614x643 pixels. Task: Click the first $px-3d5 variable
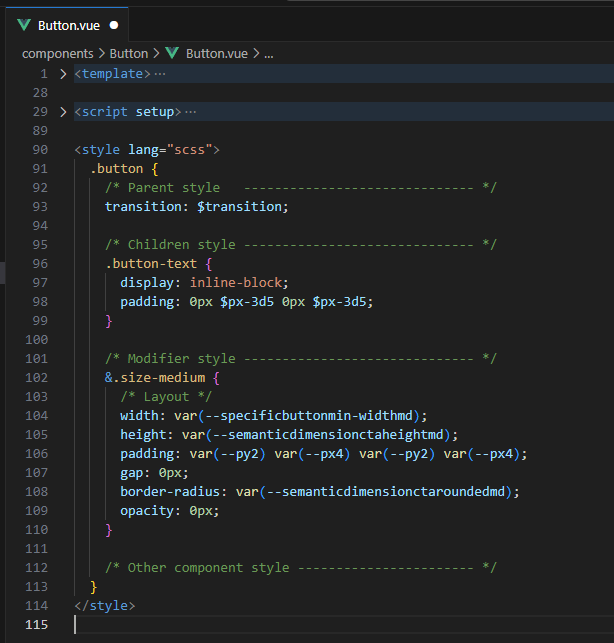[x=247, y=302]
